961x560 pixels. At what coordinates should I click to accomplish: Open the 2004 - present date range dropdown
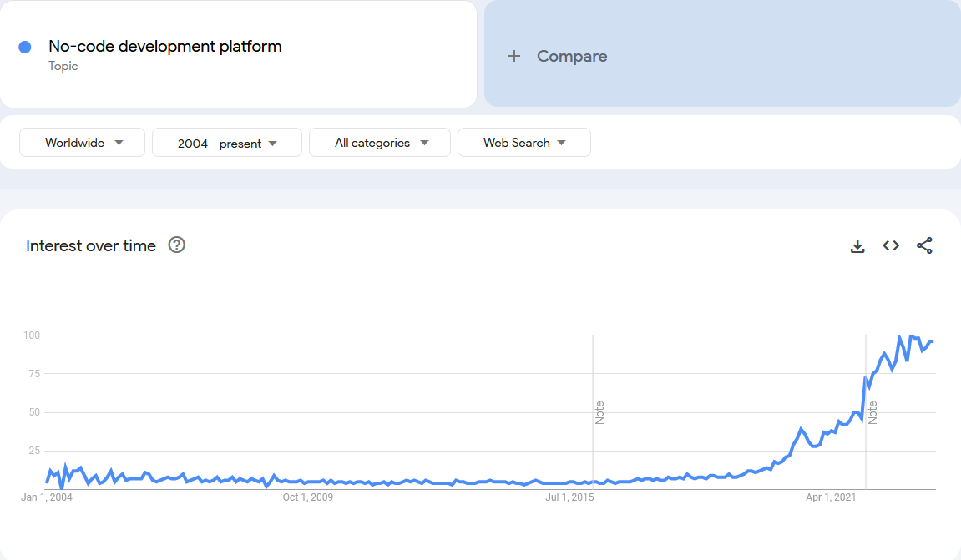tap(227, 143)
